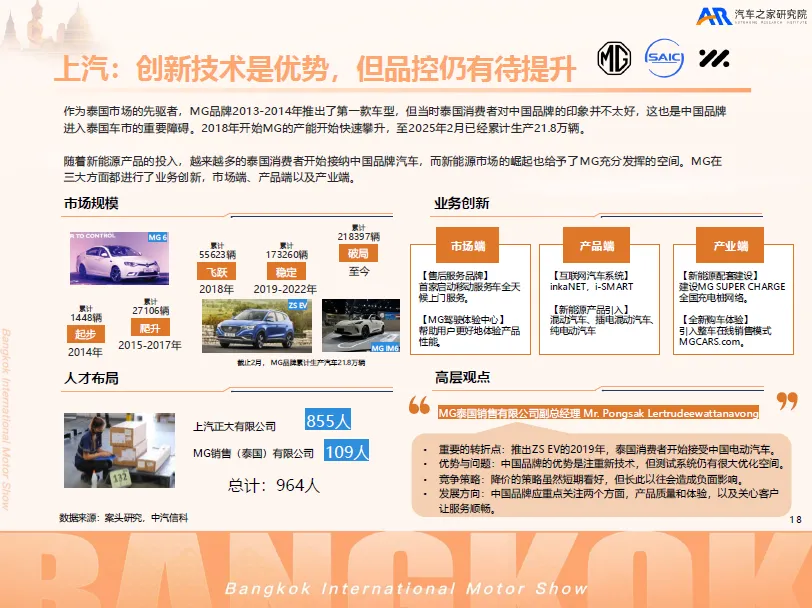Click the 218397辆 cumulative figure
The image size is (812, 608).
coord(359,236)
